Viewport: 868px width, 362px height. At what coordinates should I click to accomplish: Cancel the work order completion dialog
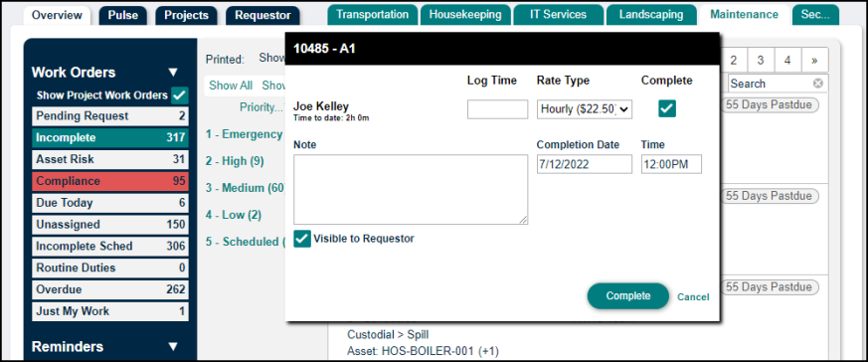693,297
